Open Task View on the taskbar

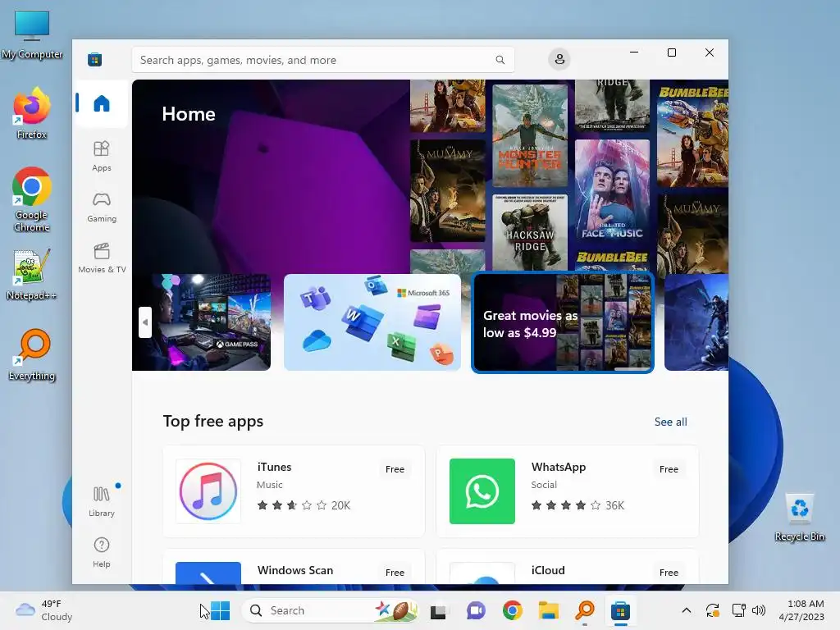[x=438, y=610]
